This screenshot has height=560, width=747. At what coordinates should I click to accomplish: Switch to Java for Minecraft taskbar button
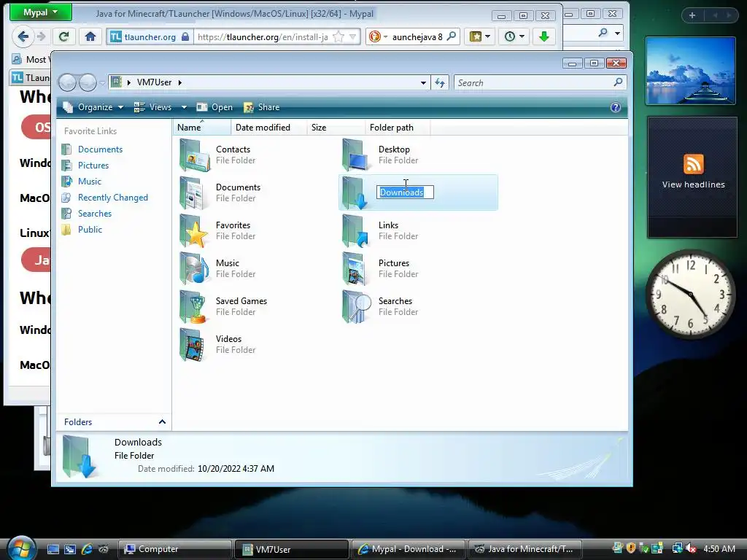(x=525, y=549)
